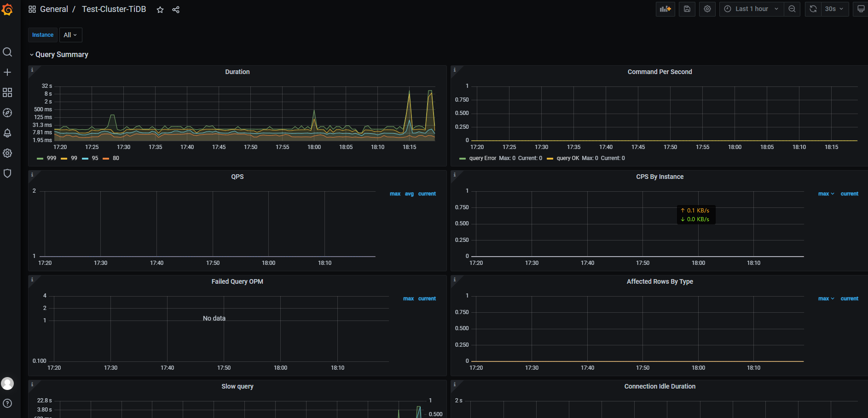Show info for the Slow query panel
Image resolution: width=868 pixels, height=418 pixels.
(32, 384)
